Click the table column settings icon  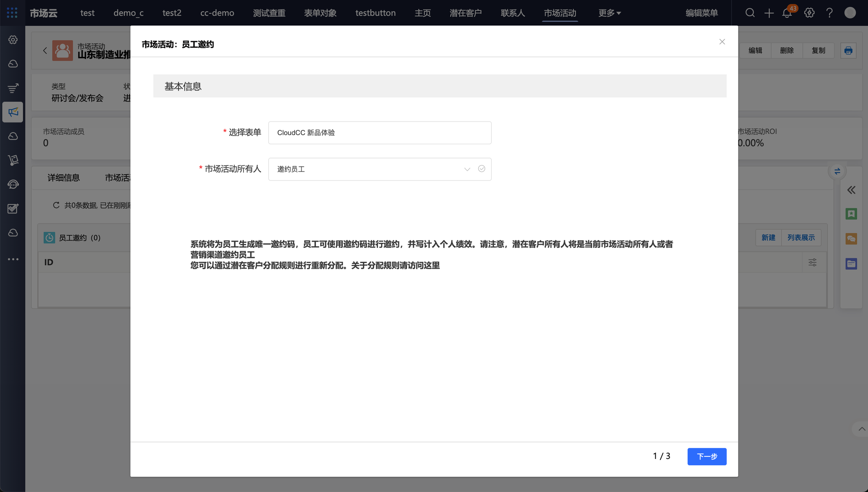click(812, 262)
